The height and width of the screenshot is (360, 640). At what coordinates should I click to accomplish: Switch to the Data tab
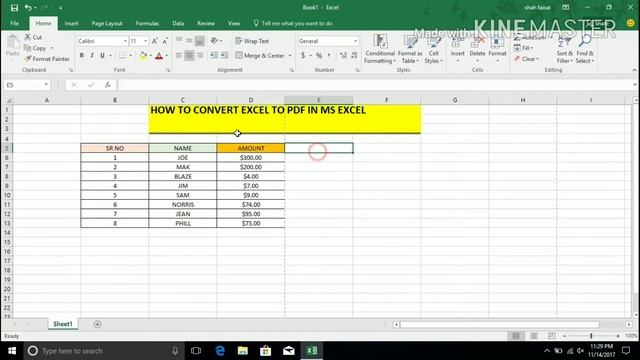178,23
